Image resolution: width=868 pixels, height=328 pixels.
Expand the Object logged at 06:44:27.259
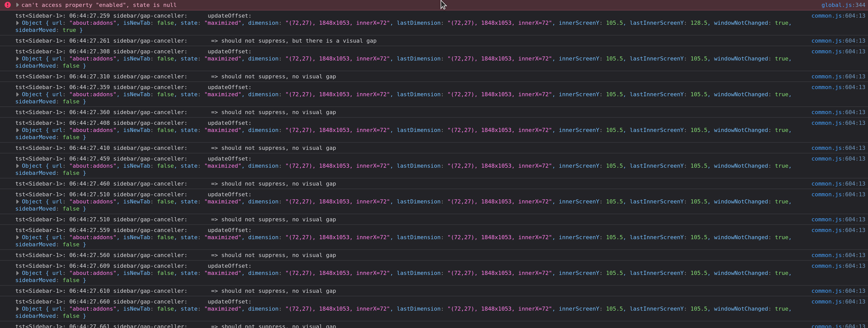(x=18, y=23)
